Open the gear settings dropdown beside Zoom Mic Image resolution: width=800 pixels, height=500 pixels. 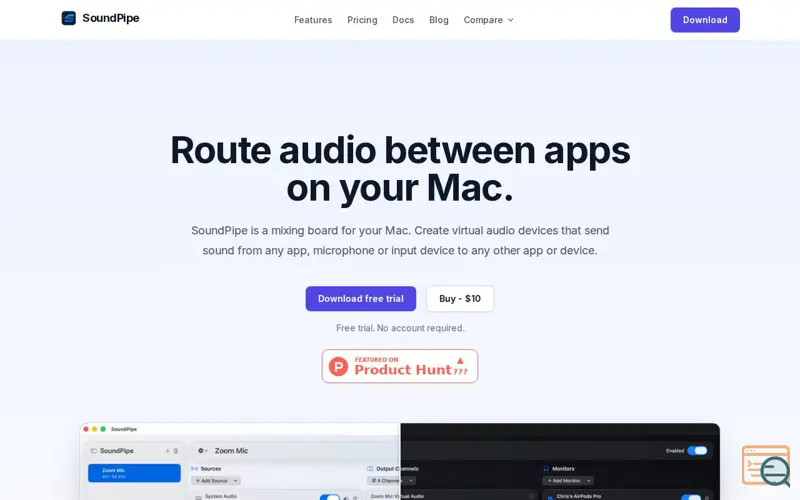(203, 451)
